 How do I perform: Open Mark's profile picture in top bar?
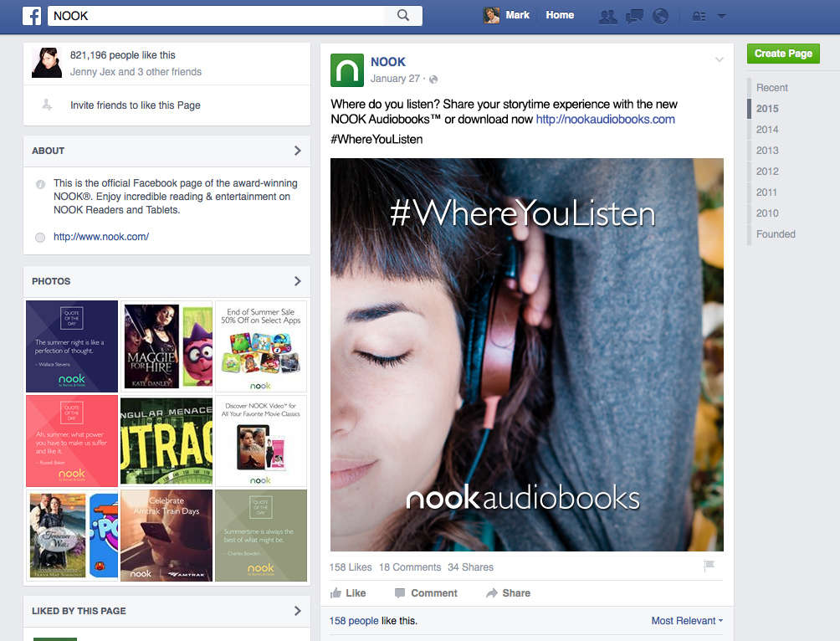pos(491,16)
